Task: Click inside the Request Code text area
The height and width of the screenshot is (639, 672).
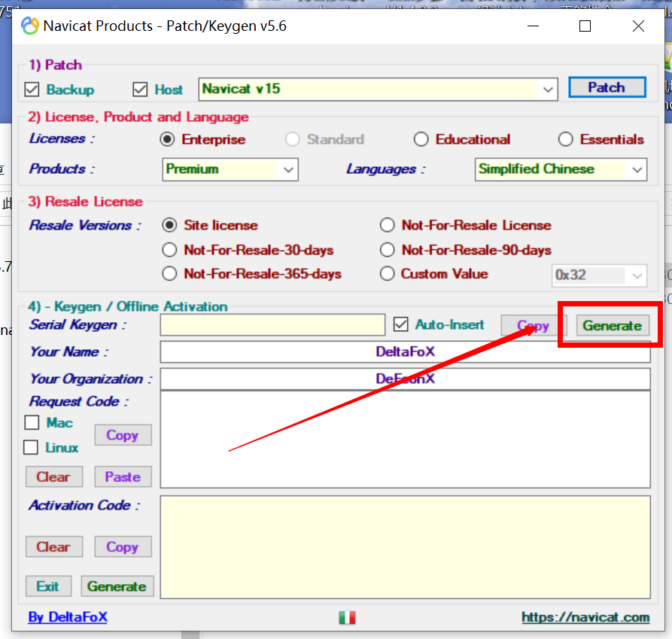Action: [406, 440]
